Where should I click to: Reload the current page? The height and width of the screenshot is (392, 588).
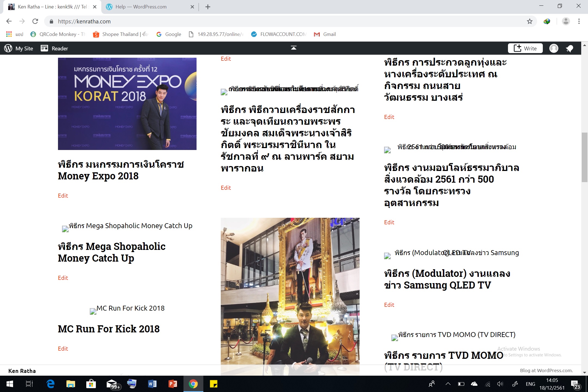point(35,22)
